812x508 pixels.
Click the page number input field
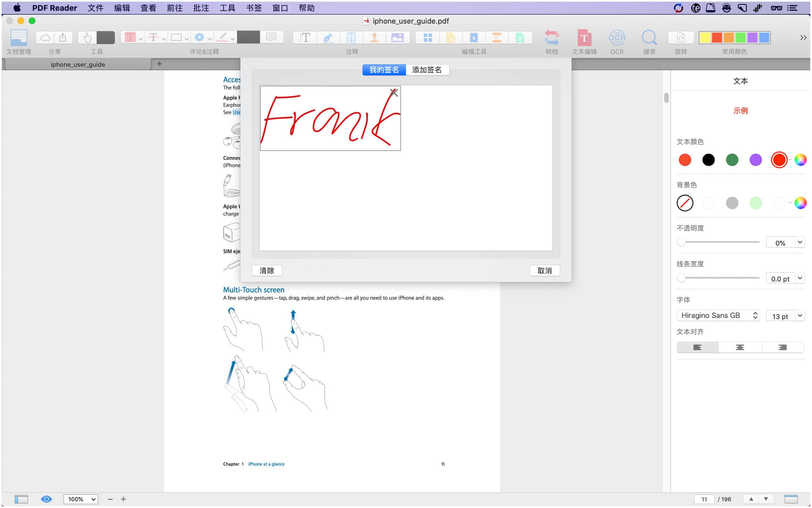click(704, 499)
